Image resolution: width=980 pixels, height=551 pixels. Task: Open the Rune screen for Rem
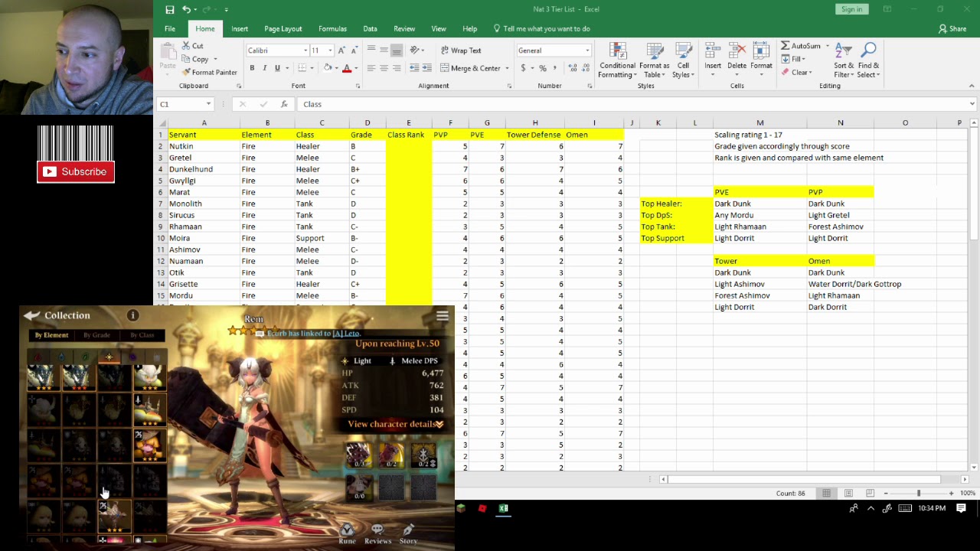[x=347, y=533]
